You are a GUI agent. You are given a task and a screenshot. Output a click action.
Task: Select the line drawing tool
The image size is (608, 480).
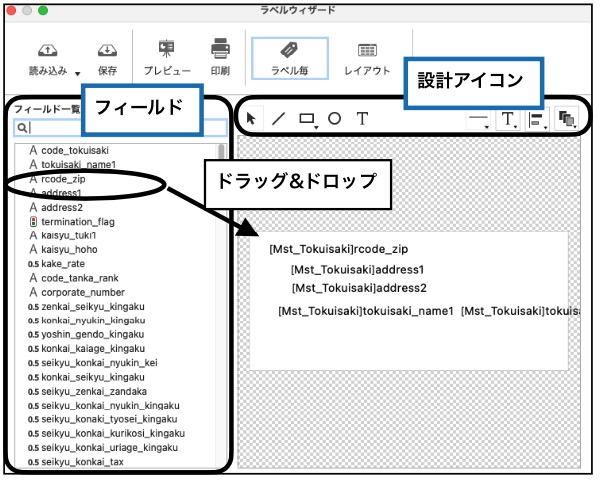point(278,118)
